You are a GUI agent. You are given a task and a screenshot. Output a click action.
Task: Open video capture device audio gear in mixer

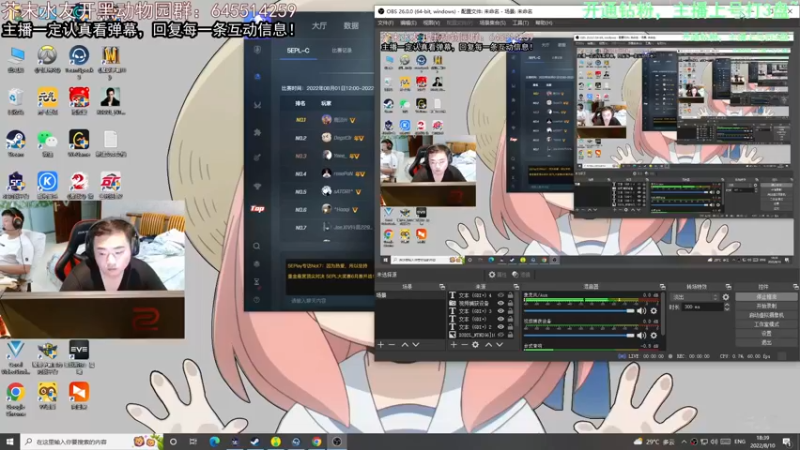coord(654,335)
